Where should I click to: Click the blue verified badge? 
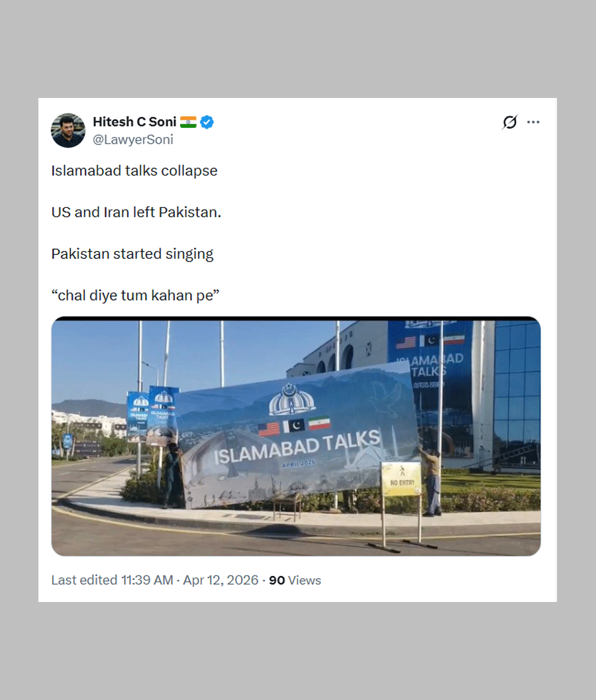[207, 122]
